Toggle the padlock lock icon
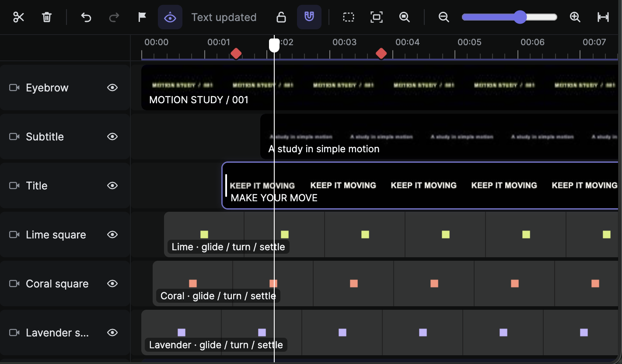622x364 pixels. (x=281, y=17)
